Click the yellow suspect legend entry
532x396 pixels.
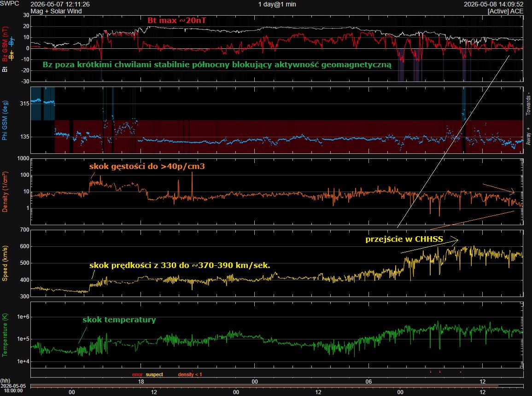pyautogui.click(x=154, y=375)
